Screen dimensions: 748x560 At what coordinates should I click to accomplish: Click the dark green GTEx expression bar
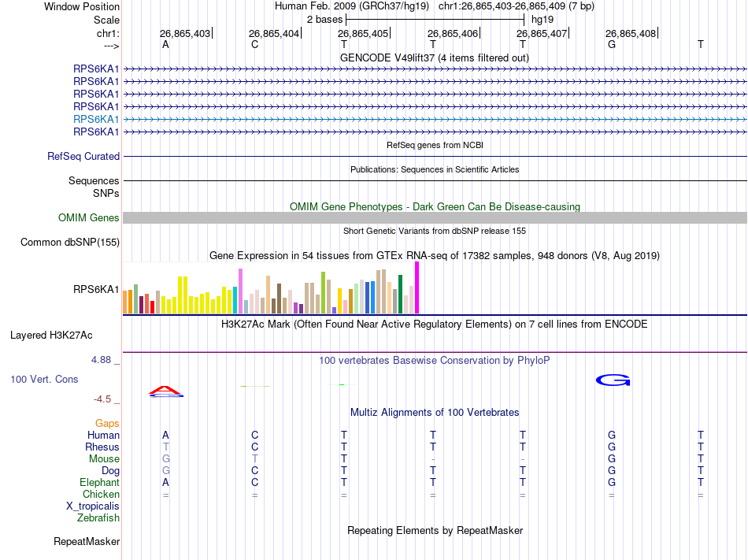(400, 295)
